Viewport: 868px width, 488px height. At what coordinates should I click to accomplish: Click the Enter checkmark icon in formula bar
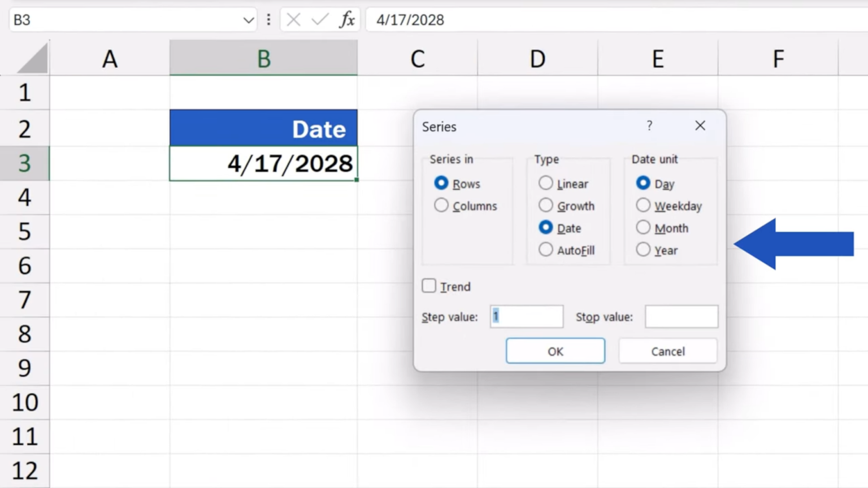coord(320,20)
